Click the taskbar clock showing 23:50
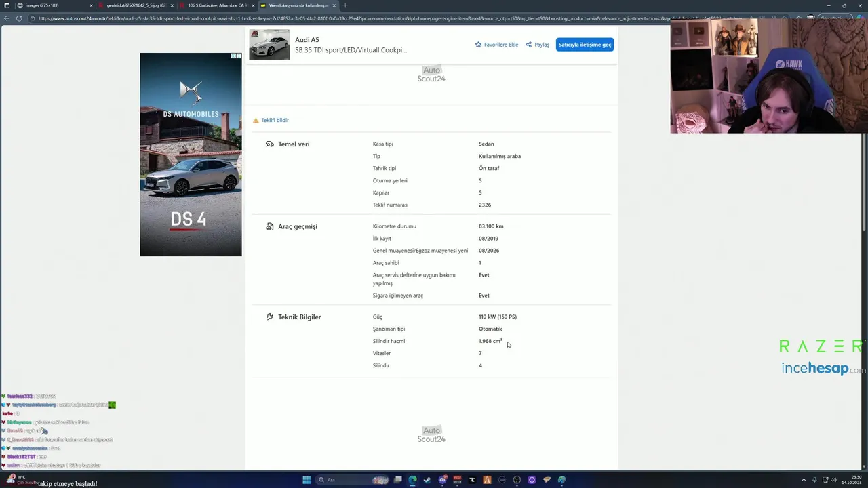The image size is (868, 488). click(x=850, y=480)
